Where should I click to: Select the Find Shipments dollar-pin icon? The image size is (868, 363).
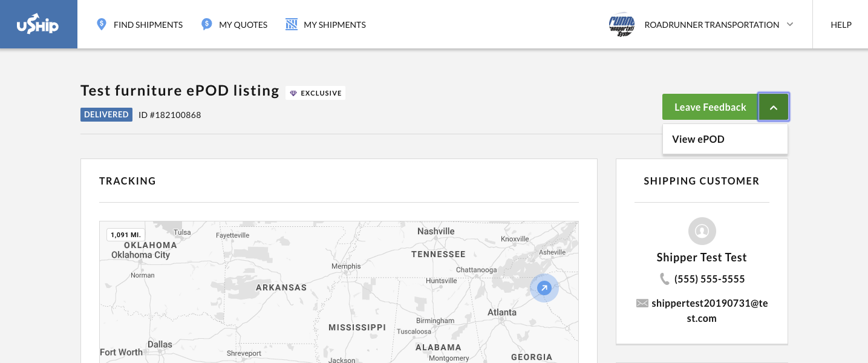coord(101,24)
